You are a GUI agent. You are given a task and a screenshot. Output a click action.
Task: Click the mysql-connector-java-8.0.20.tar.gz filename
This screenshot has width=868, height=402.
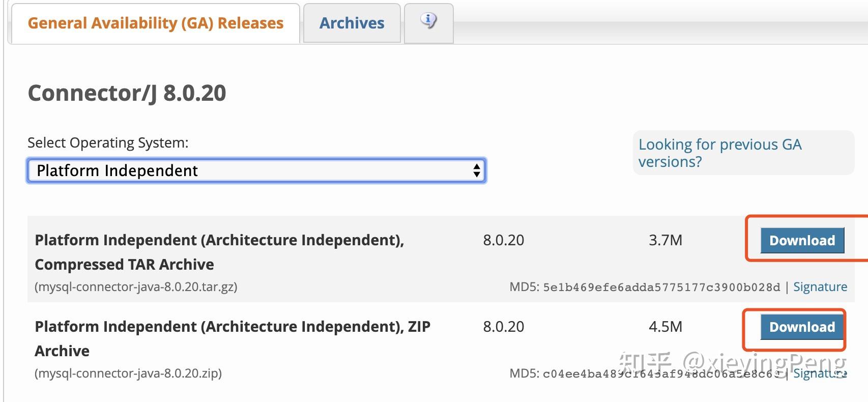tap(136, 287)
